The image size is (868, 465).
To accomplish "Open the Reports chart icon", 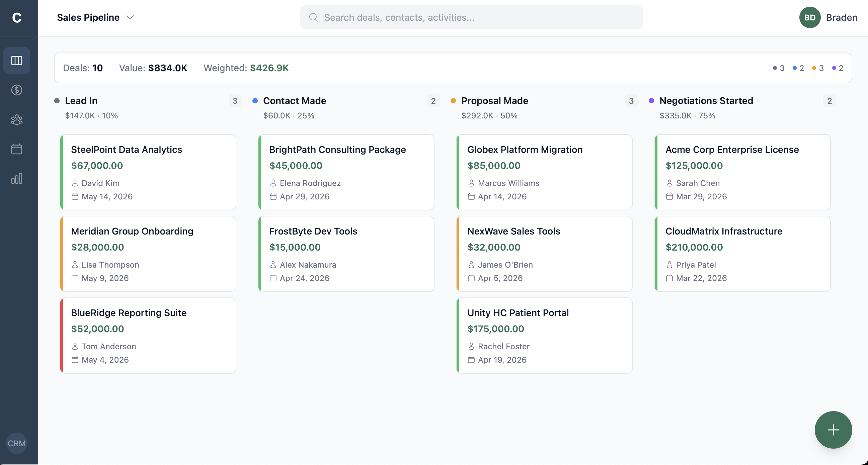I will pyautogui.click(x=16, y=178).
